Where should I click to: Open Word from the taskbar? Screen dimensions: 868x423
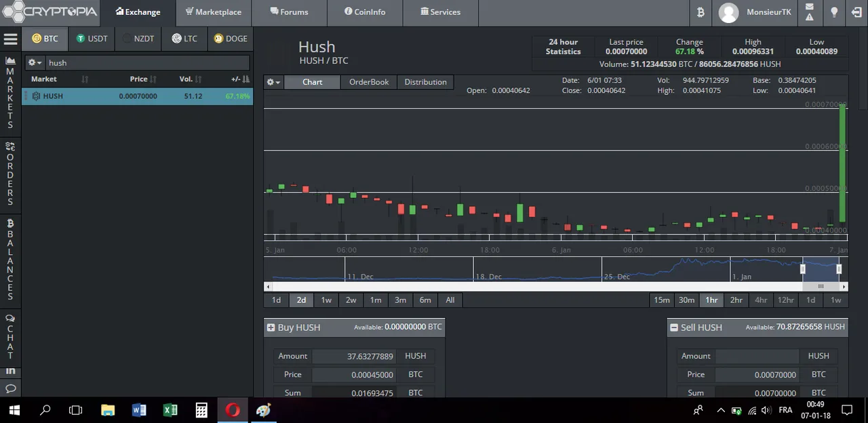[x=139, y=410]
